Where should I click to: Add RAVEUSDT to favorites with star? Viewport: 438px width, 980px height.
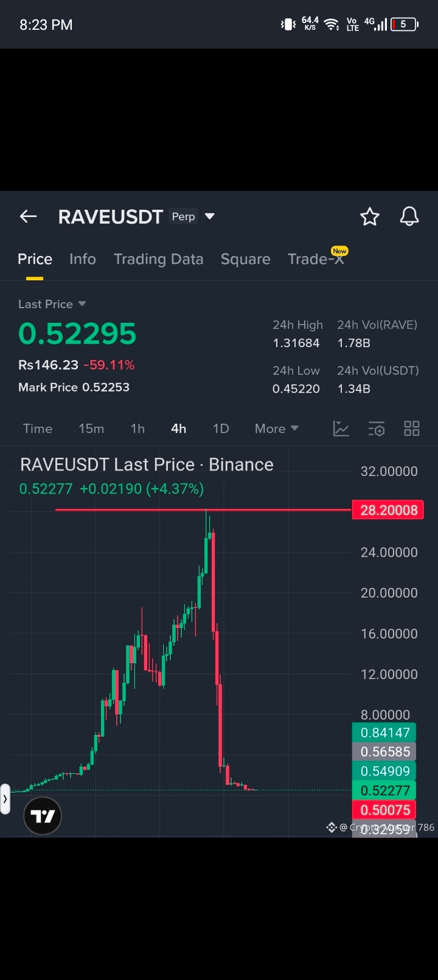[x=370, y=216]
